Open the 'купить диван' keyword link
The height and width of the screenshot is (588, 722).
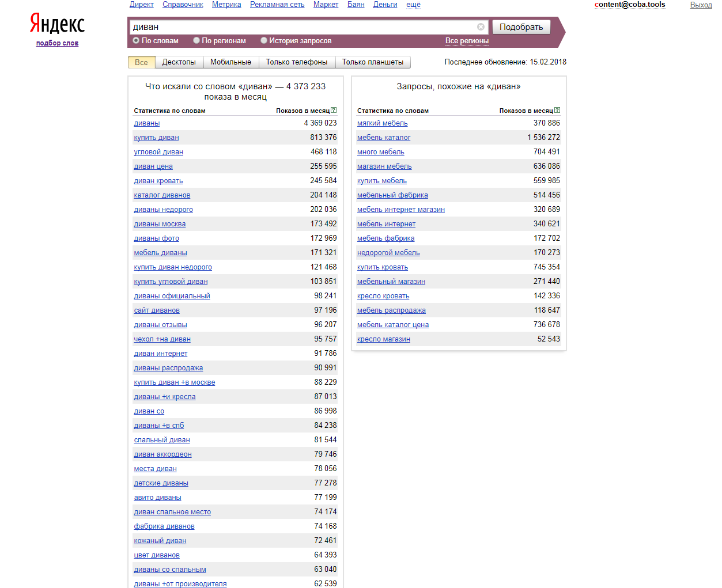[x=156, y=138]
